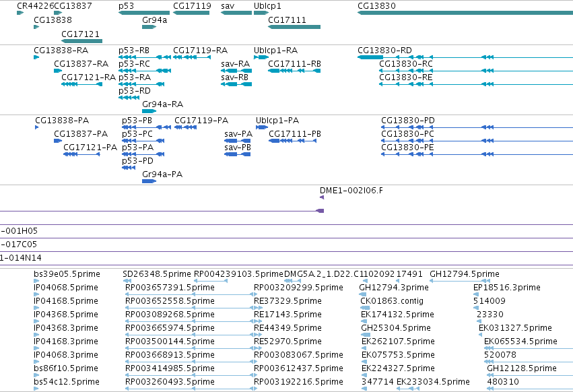This screenshot has width=573, height=392.
Task: Click the CG17111 gene bar
Action: click(294, 27)
